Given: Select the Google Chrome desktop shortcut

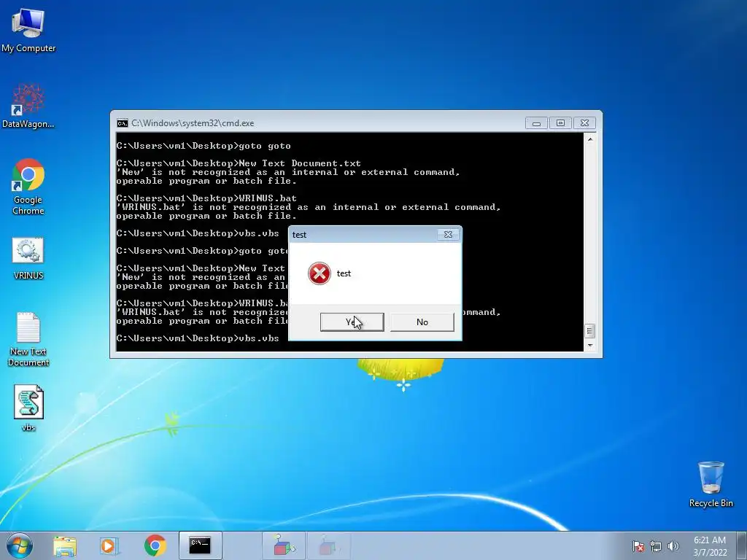Looking at the screenshot, I should point(28,187).
